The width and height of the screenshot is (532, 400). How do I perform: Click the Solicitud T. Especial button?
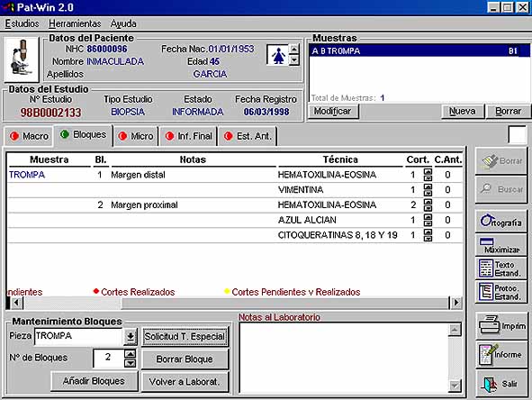(185, 336)
